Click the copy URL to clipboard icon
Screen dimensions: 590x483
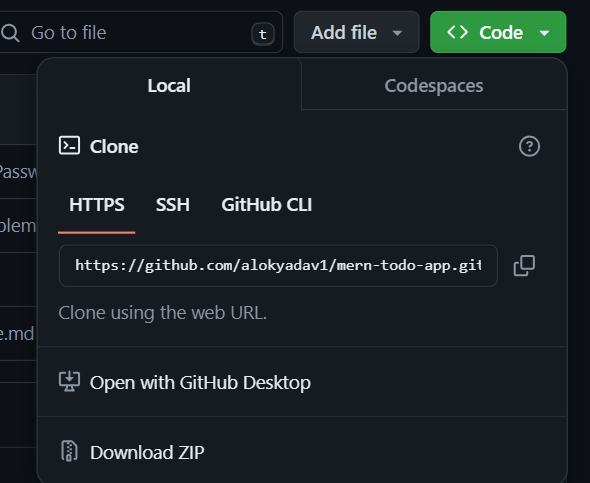524,266
